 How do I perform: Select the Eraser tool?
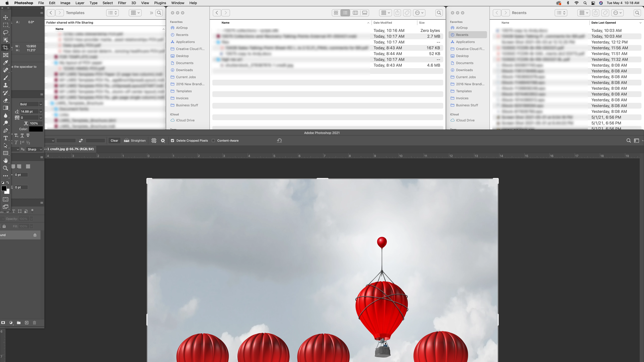(x=6, y=100)
